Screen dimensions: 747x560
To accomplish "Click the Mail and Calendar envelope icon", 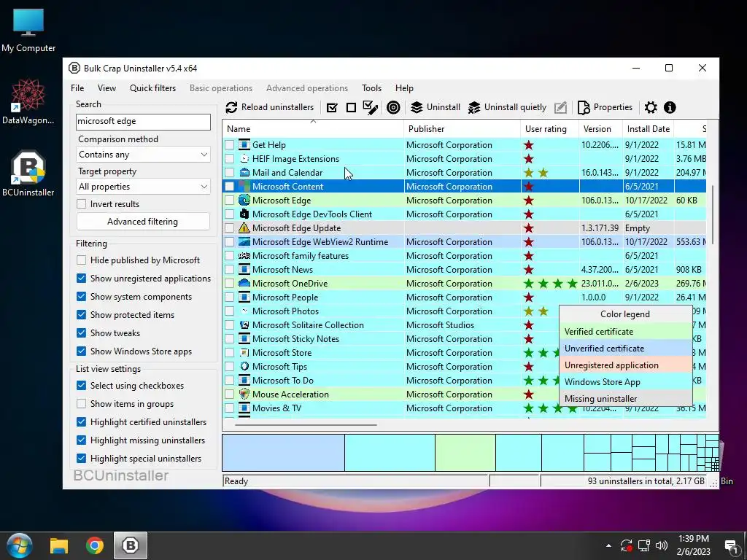I will (x=244, y=173).
